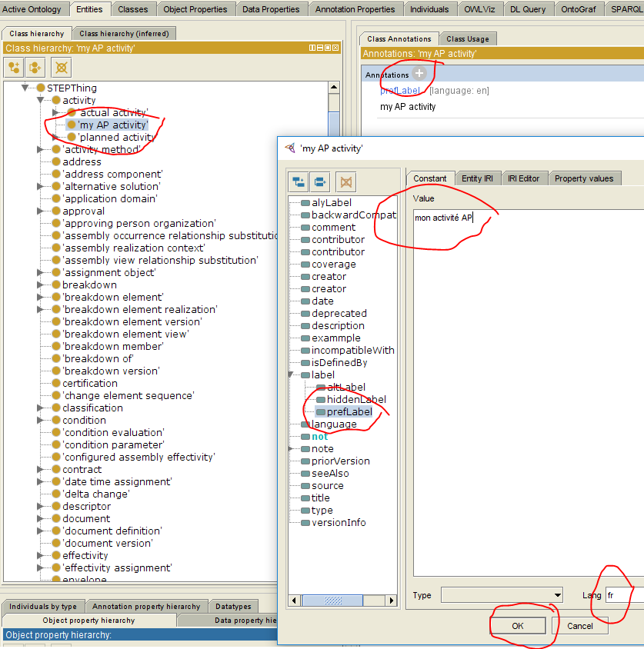Image resolution: width=644 pixels, height=649 pixels.
Task: Click the delete class icon in class hierarchy
Action: [x=61, y=67]
